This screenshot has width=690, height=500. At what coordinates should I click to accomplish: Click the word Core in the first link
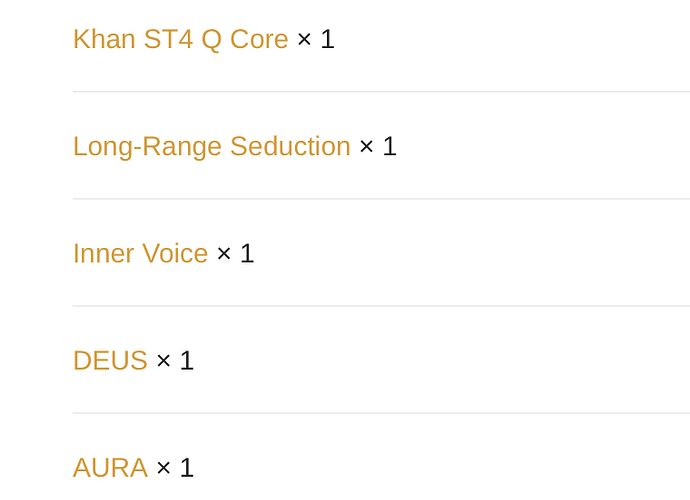[259, 39]
